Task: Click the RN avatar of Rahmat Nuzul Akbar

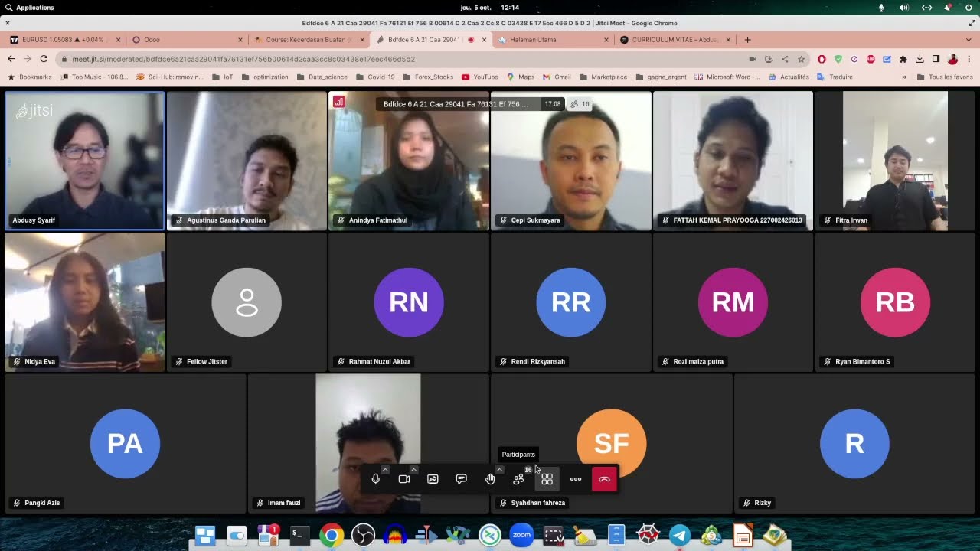Action: 409,303
